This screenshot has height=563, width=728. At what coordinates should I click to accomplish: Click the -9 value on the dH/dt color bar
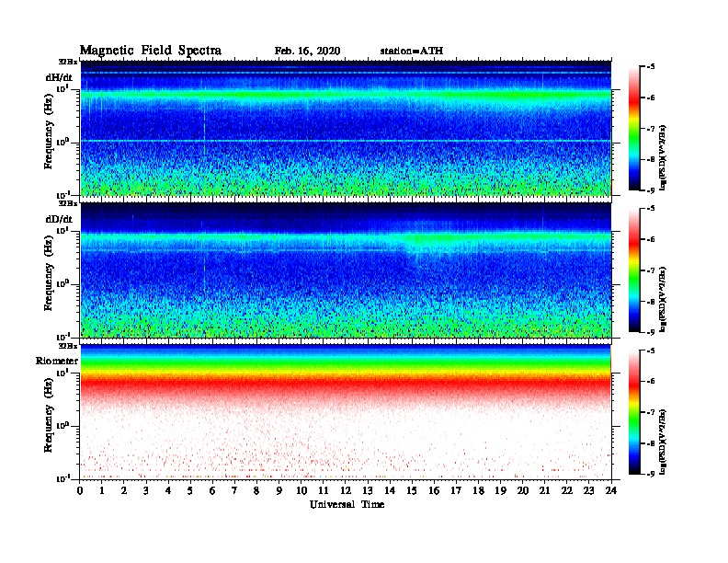pyautogui.click(x=651, y=190)
